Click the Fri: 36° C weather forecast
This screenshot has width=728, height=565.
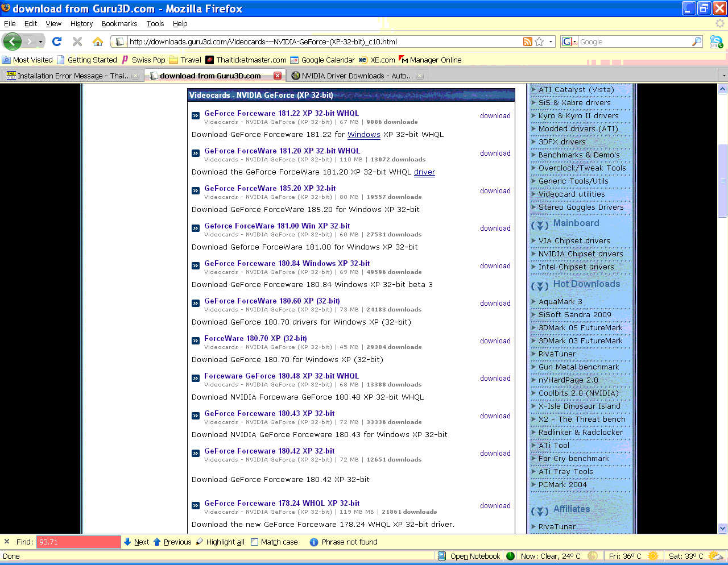[x=634, y=556]
